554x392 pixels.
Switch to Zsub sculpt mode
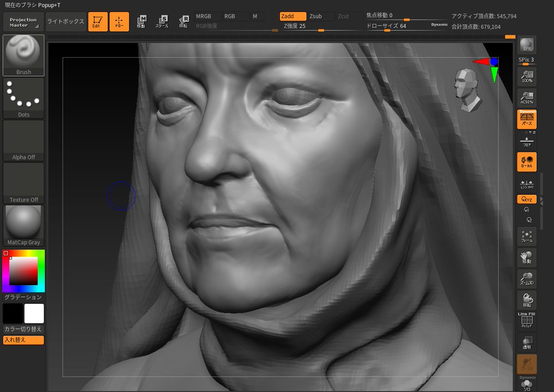coord(321,16)
